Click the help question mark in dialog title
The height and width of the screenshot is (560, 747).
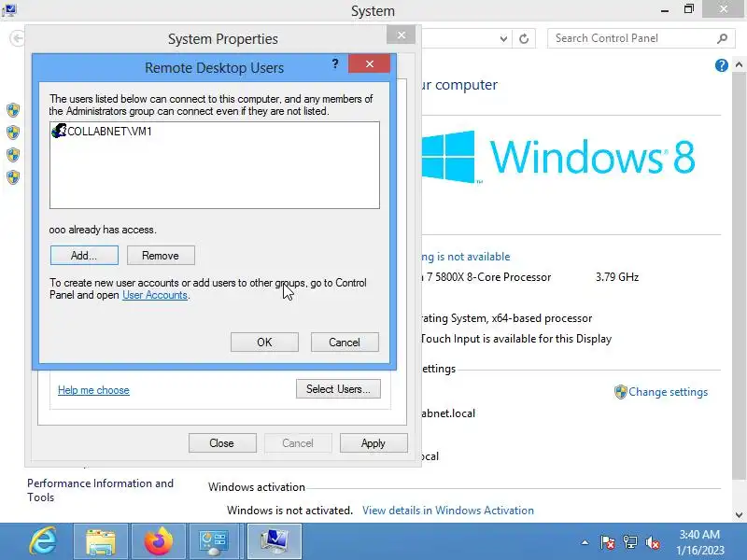pyautogui.click(x=335, y=63)
